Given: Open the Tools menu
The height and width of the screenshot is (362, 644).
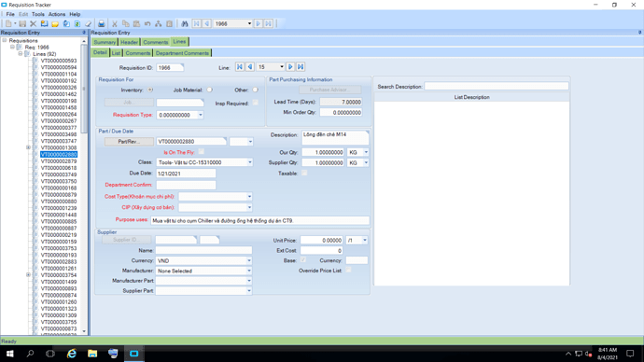Looking at the screenshot, I should pyautogui.click(x=37, y=14).
